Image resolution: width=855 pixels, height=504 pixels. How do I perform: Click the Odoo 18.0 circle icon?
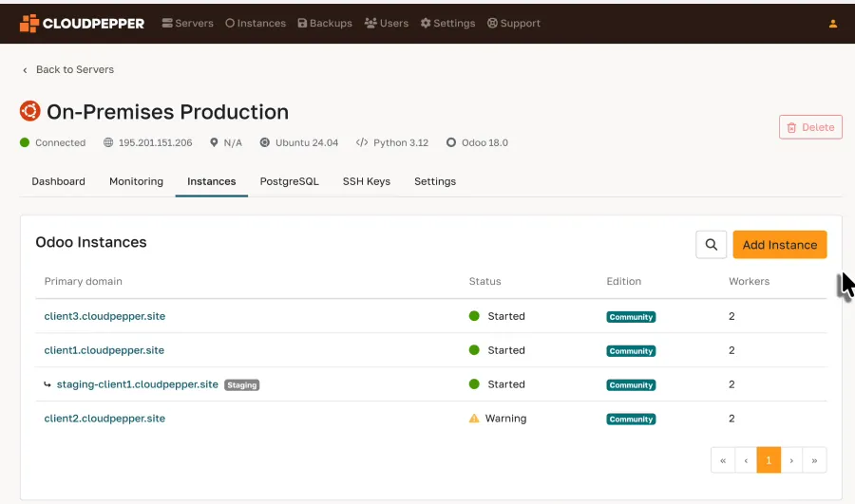(451, 142)
